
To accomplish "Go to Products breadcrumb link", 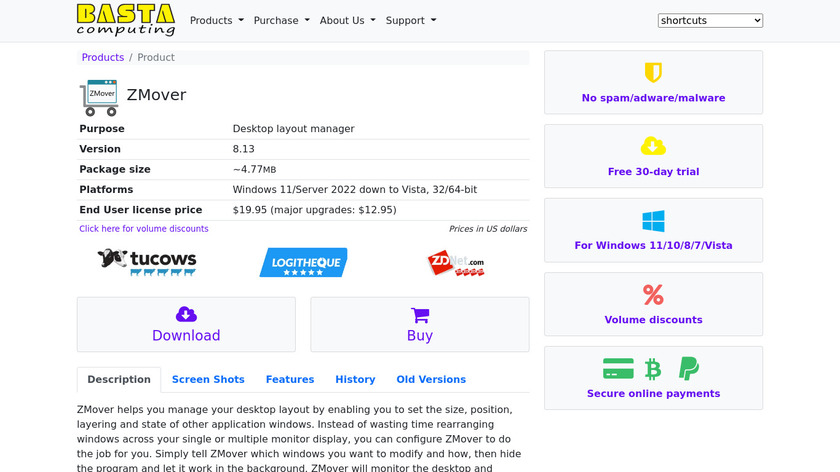I will click(x=103, y=58).
